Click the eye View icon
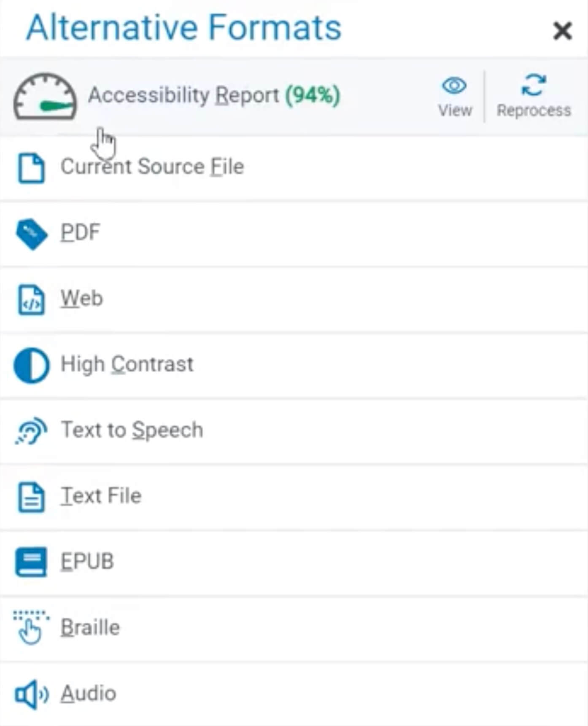This screenshot has width=588, height=726. 454,86
